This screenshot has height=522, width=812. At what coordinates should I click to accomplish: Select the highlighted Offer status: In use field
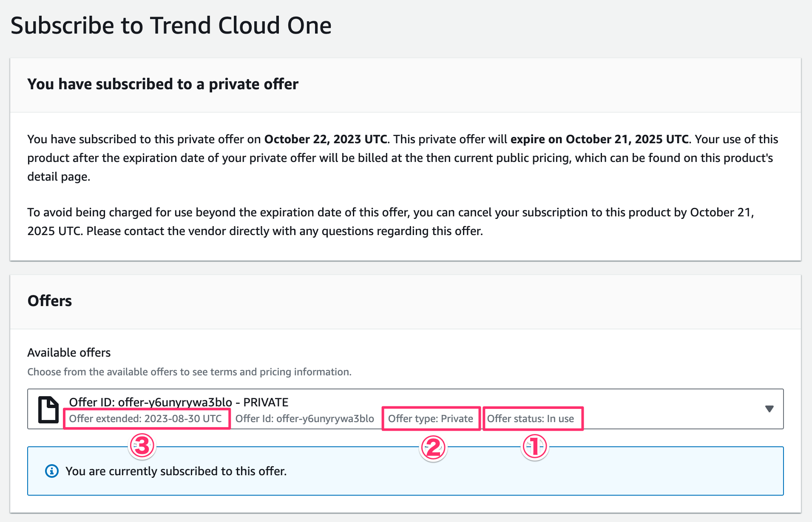point(533,418)
